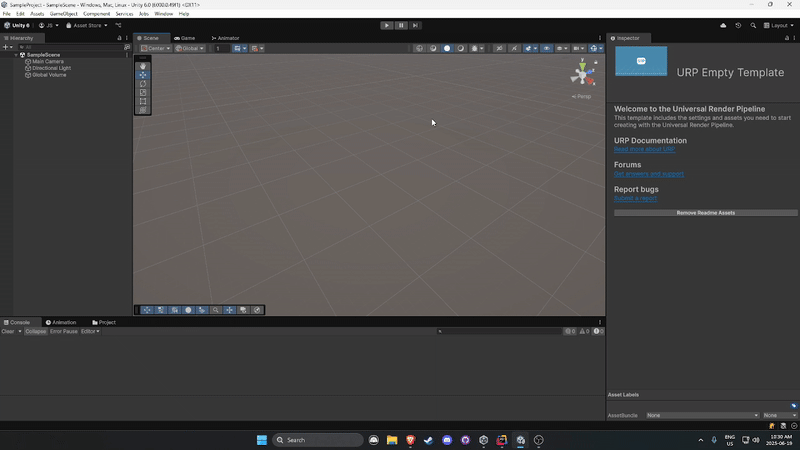
Task: Select the Rect tool
Action: point(143,101)
